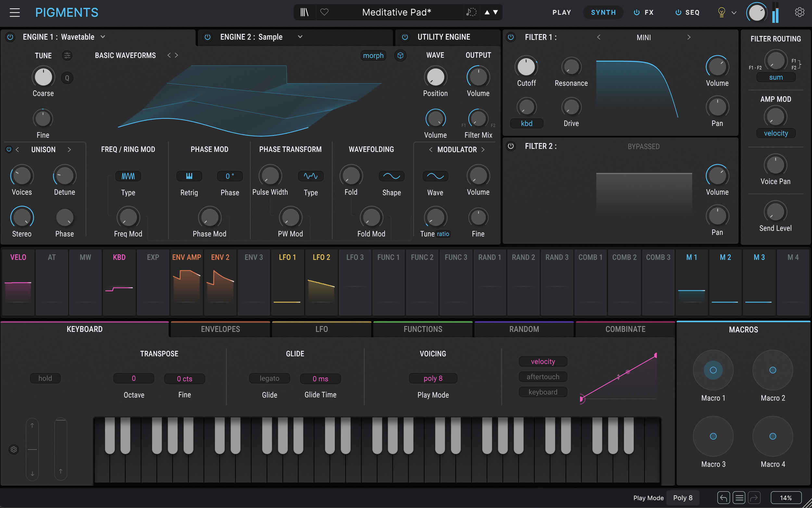Click the morph button
Screen dimensions: 812x508
(373, 56)
